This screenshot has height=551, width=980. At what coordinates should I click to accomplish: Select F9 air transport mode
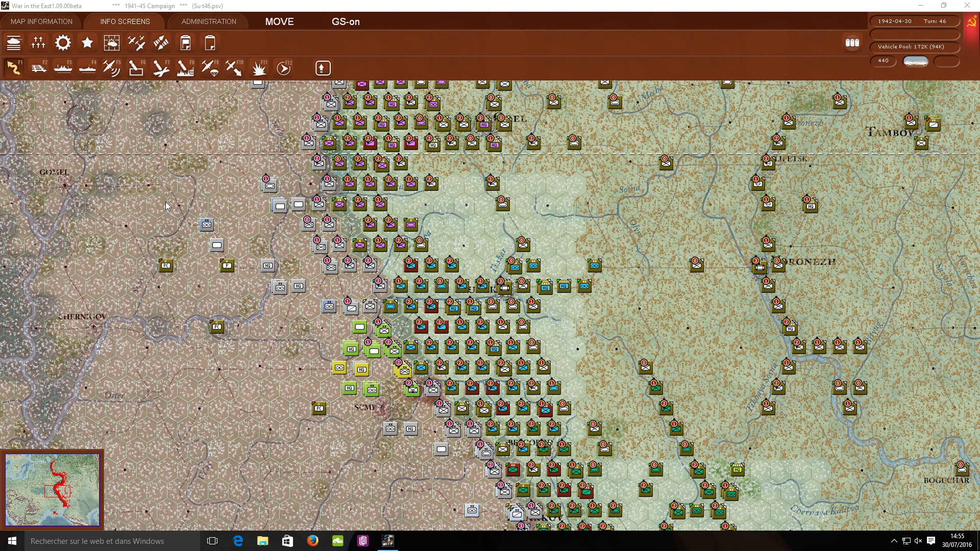pos(210,68)
